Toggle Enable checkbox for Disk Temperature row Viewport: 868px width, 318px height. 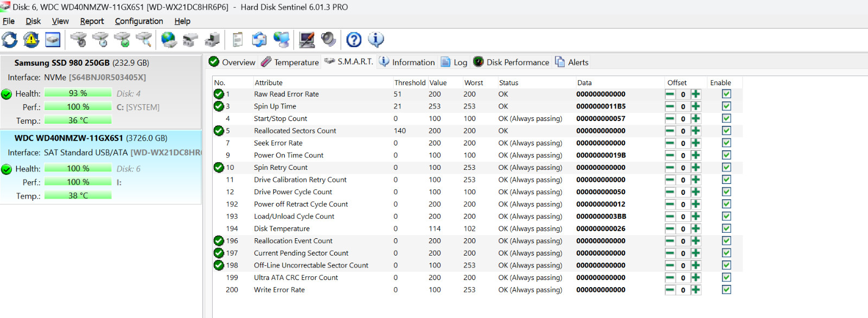(x=726, y=228)
